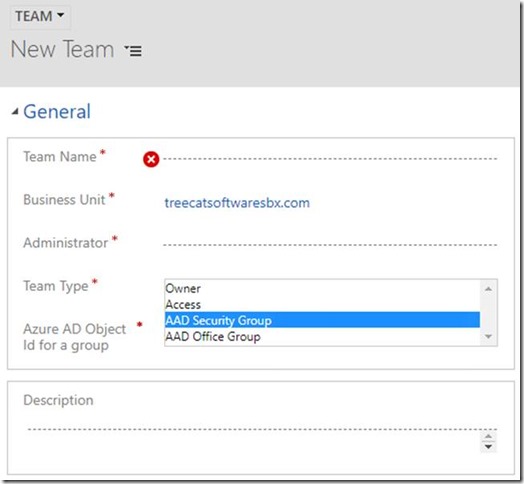The image size is (524, 484).
Task: Click the General section heading
Action: click(57, 111)
